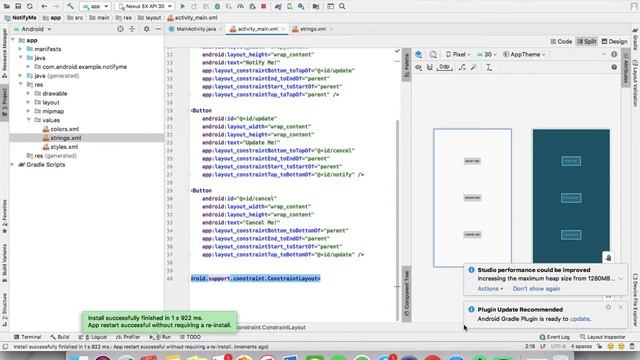Image resolution: width=640 pixels, height=360 pixels.
Task: Open the Event Log
Action: coord(554,337)
